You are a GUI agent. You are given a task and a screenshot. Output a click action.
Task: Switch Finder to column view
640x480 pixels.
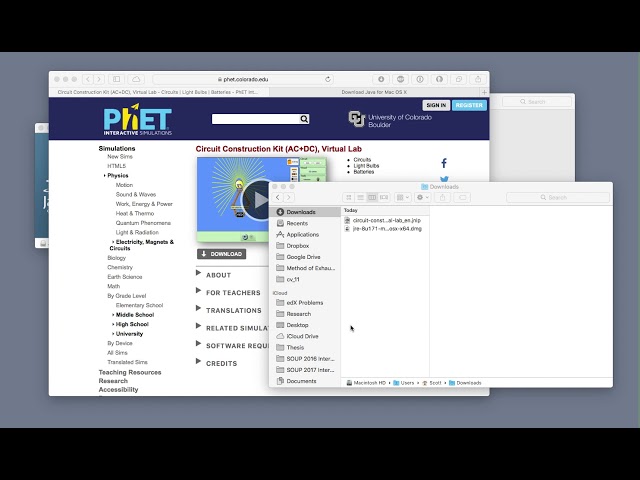pyautogui.click(x=372, y=198)
